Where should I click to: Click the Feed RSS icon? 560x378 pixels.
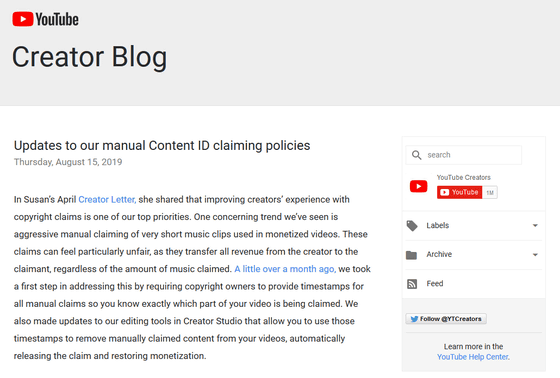click(x=412, y=284)
